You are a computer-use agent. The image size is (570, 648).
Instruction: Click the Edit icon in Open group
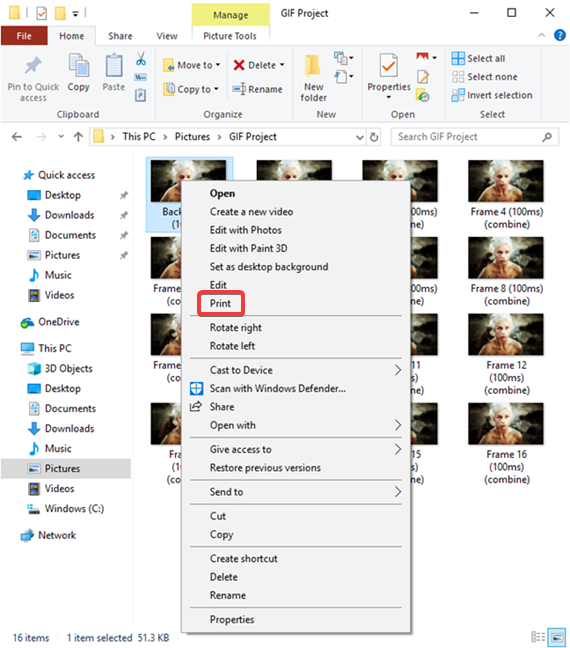click(x=423, y=77)
